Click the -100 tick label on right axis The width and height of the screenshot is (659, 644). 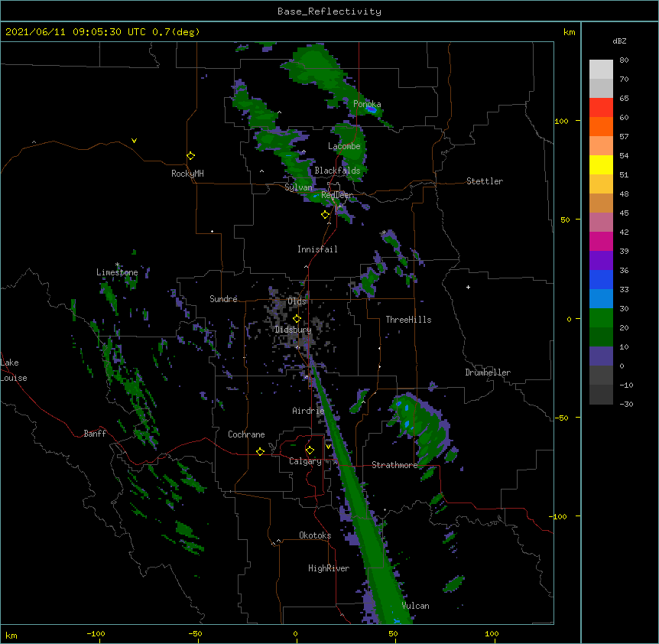[559, 516]
